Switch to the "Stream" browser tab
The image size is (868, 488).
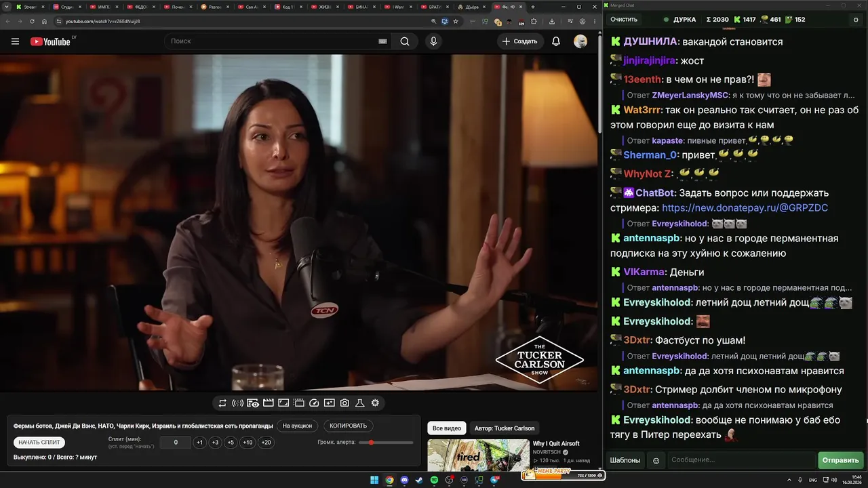click(x=31, y=7)
